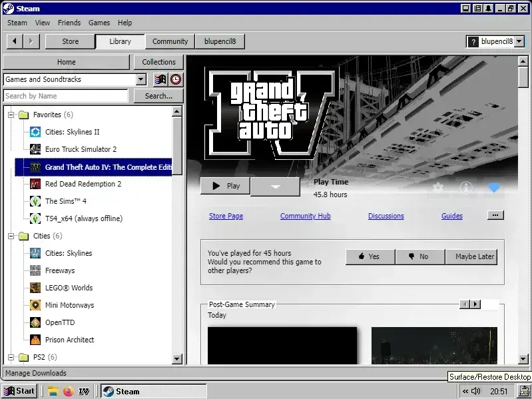Collapse the Cities folder
Viewport: 532px width, 399px height.
[11, 236]
